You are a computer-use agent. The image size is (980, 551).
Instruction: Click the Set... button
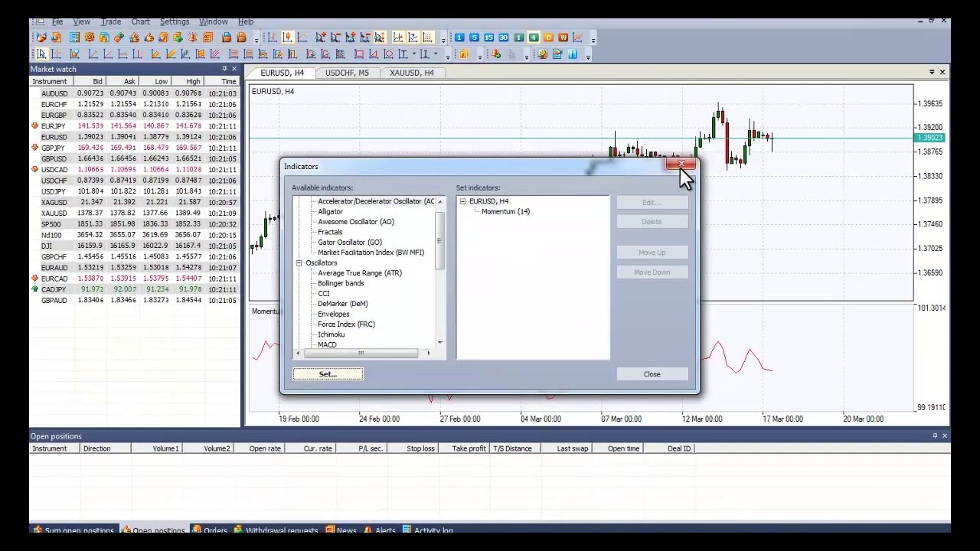328,374
